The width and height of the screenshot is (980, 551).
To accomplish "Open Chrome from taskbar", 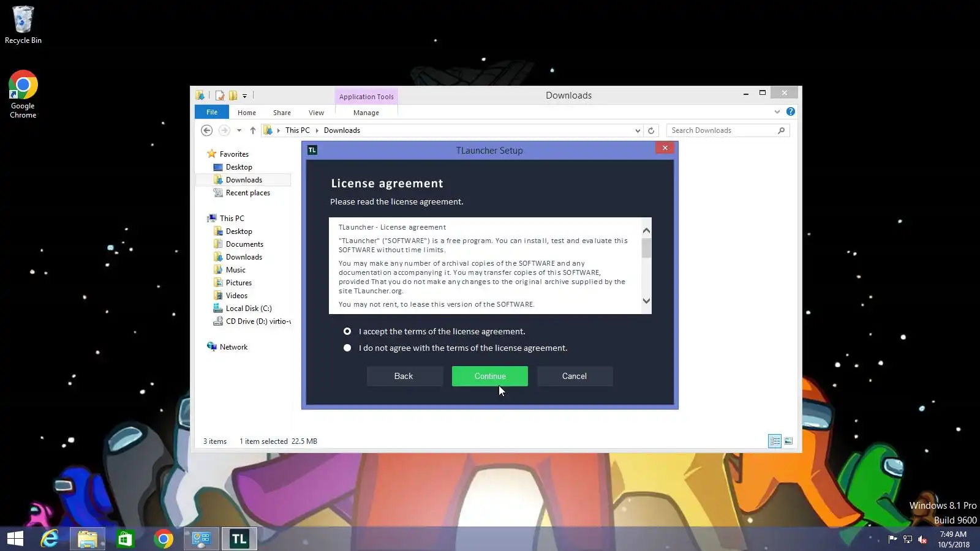I will coord(164,539).
